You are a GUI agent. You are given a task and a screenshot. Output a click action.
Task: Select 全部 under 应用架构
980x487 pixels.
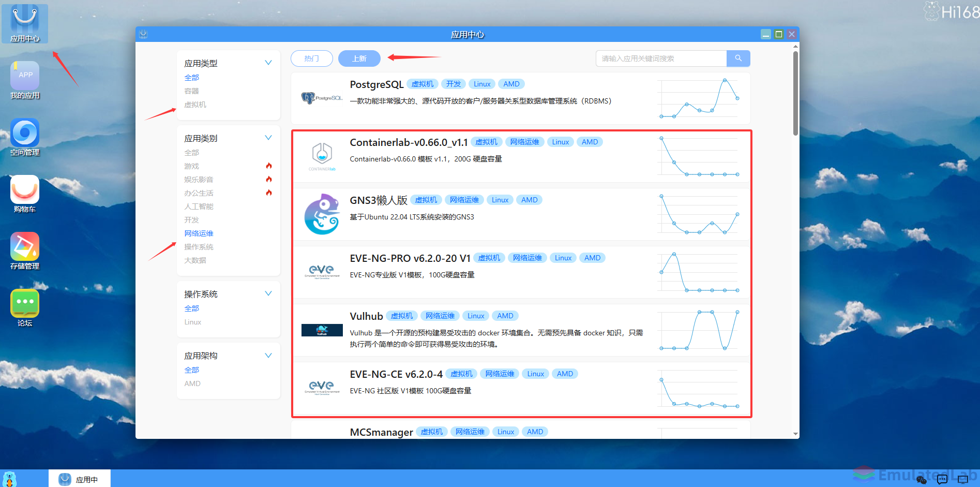(192, 370)
